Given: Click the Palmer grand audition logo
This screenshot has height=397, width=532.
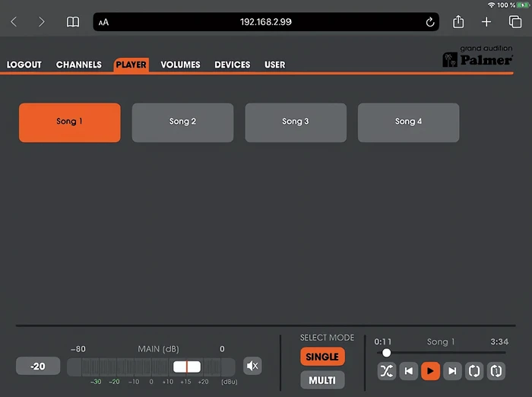Looking at the screenshot, I should (x=478, y=56).
